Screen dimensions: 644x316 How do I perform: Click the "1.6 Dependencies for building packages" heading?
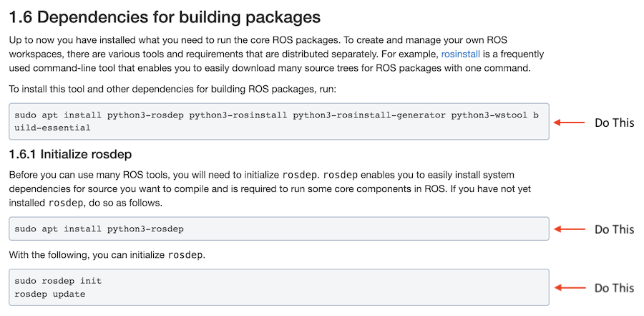(164, 15)
